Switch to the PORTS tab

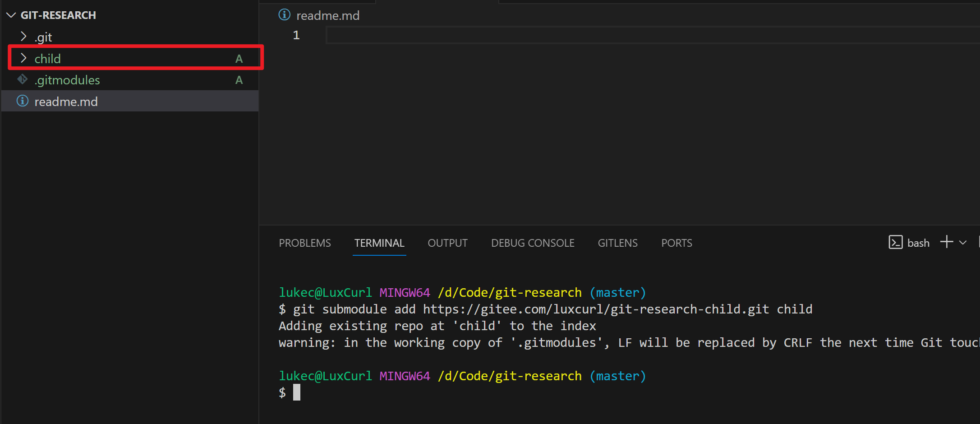coord(676,243)
